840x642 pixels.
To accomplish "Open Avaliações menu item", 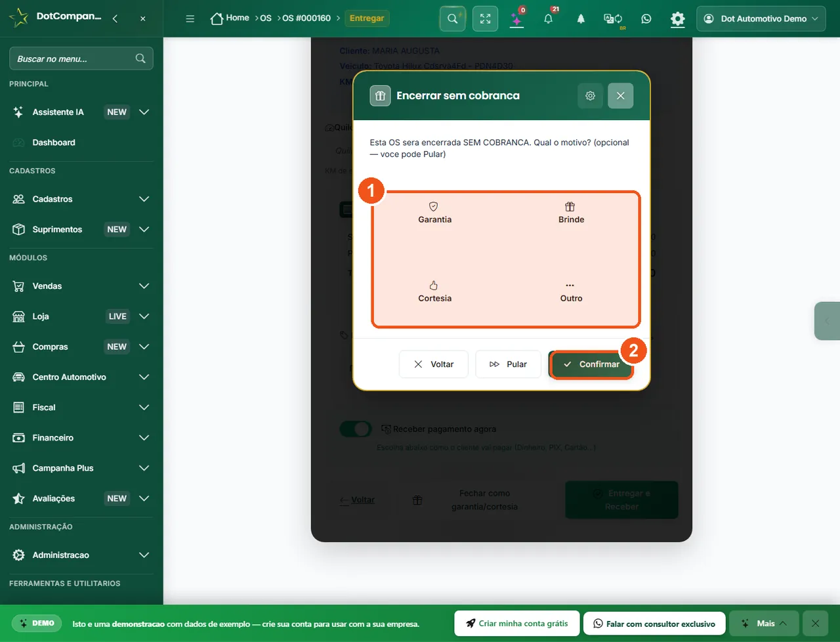I will (81, 498).
